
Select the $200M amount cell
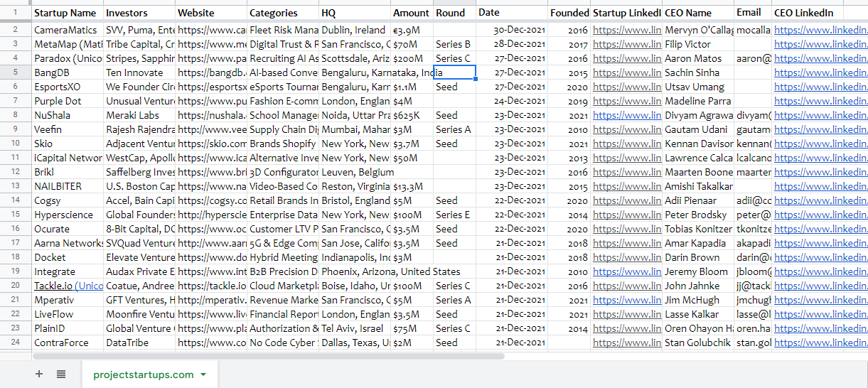pyautogui.click(x=412, y=58)
